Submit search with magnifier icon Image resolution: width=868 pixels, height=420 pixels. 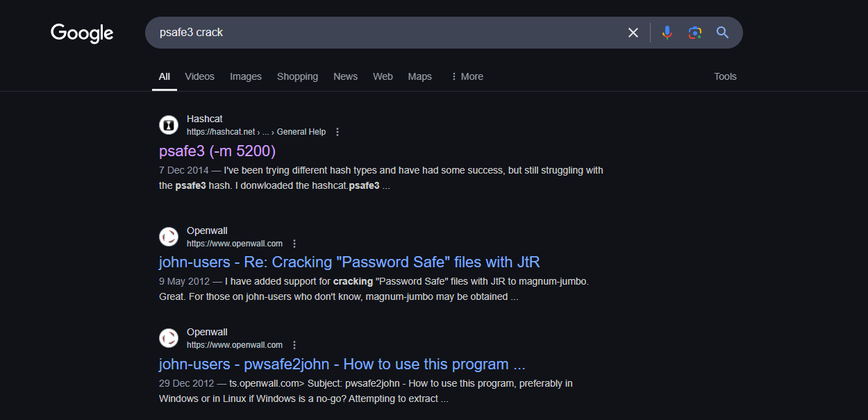coord(723,33)
